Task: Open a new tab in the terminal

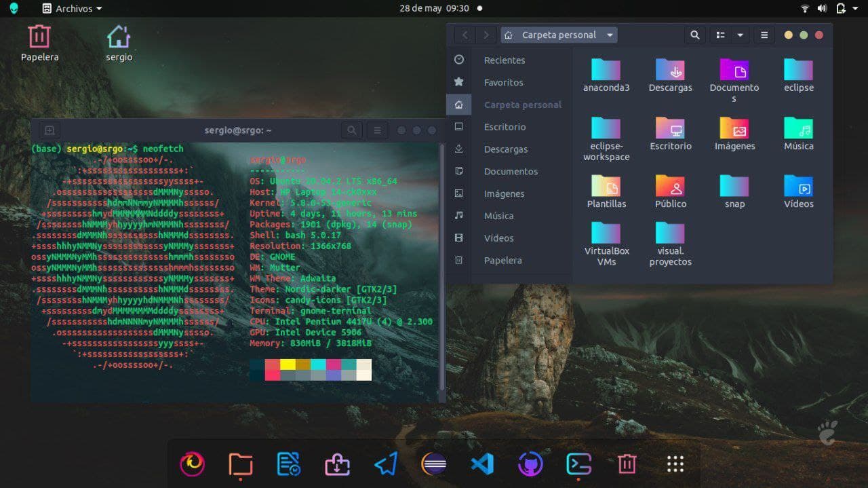Action: coord(50,130)
